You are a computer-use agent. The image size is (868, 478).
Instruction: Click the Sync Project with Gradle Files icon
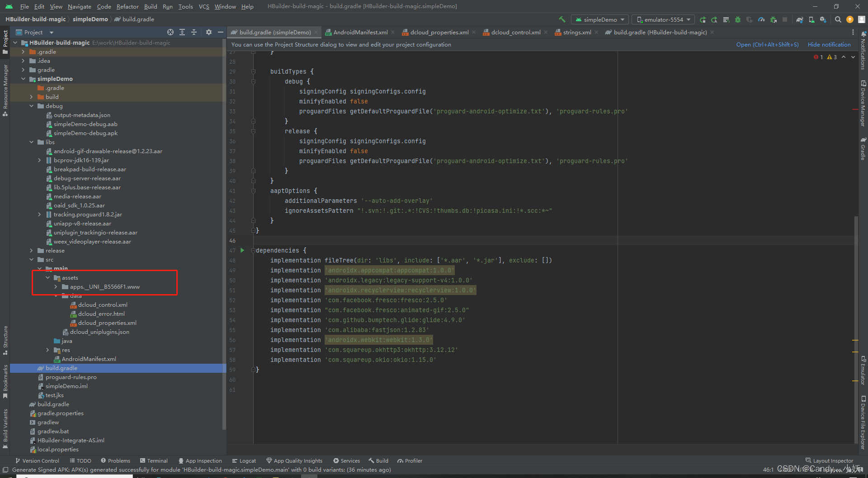point(800,19)
